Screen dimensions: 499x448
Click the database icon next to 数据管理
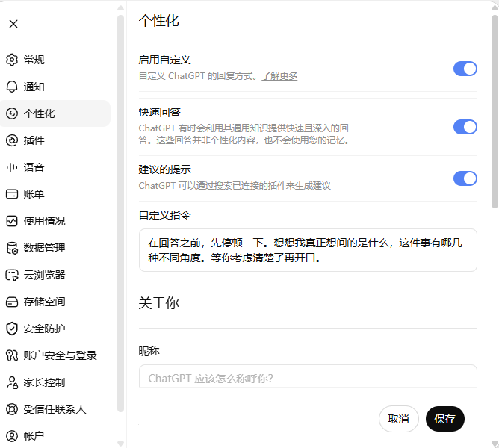(12, 248)
